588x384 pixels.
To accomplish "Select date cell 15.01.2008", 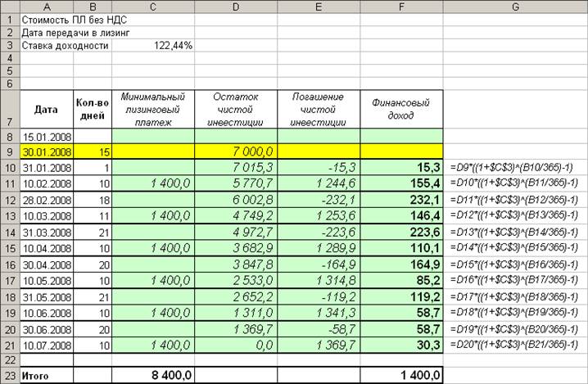I will 47,136.
